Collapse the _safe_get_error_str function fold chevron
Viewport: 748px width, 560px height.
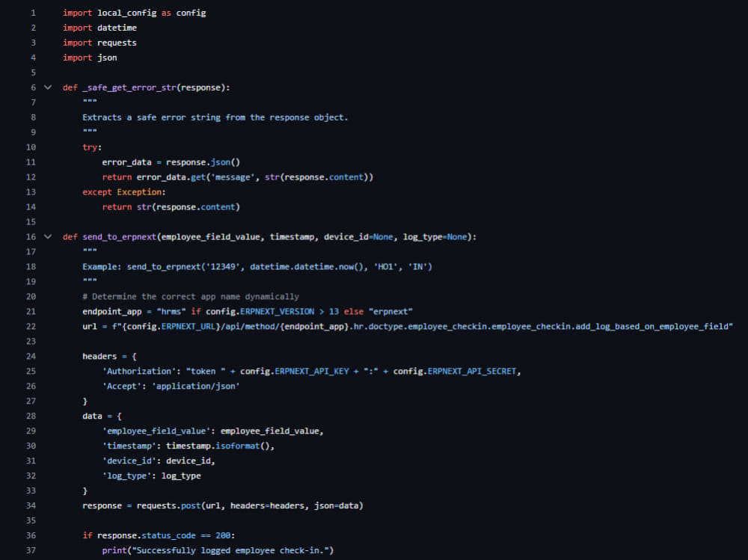(x=48, y=87)
